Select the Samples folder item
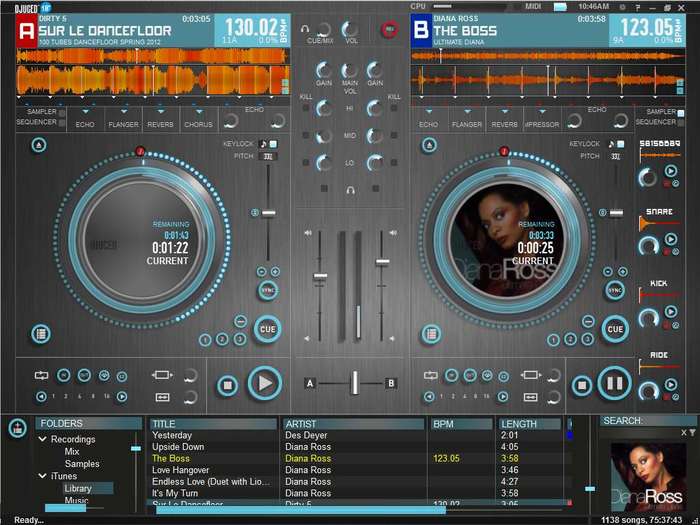This screenshot has width=700, height=525. point(82,464)
